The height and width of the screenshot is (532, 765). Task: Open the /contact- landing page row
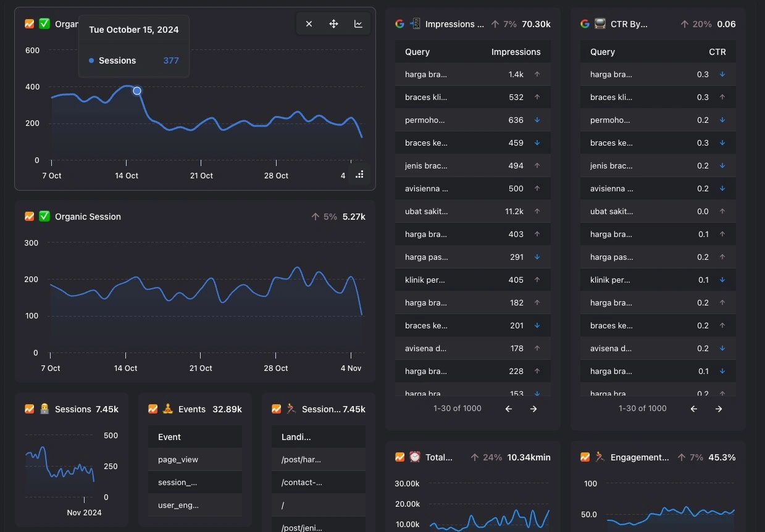[319, 483]
